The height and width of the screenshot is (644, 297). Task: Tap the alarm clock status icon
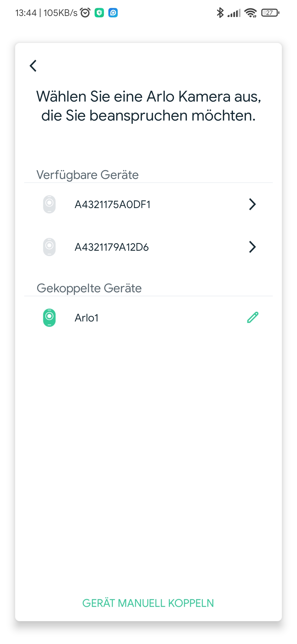[85, 13]
